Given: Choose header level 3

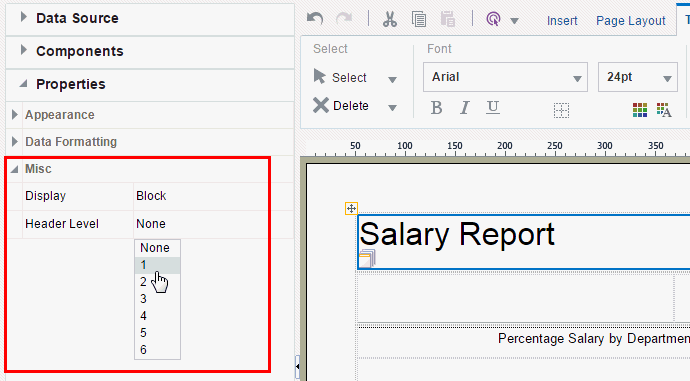Looking at the screenshot, I should 157,299.
